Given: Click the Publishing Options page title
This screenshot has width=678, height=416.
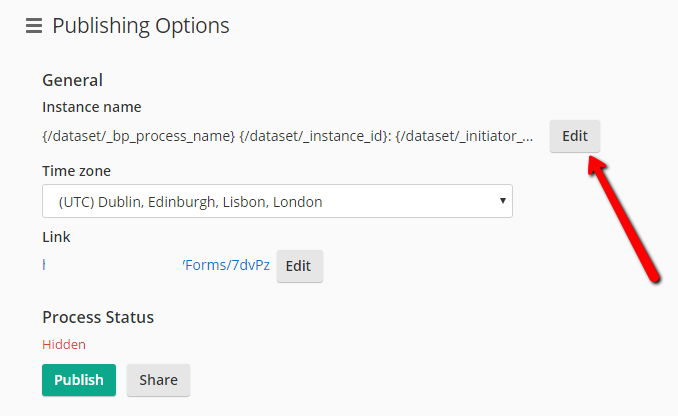Looking at the screenshot, I should pyautogui.click(x=141, y=26).
